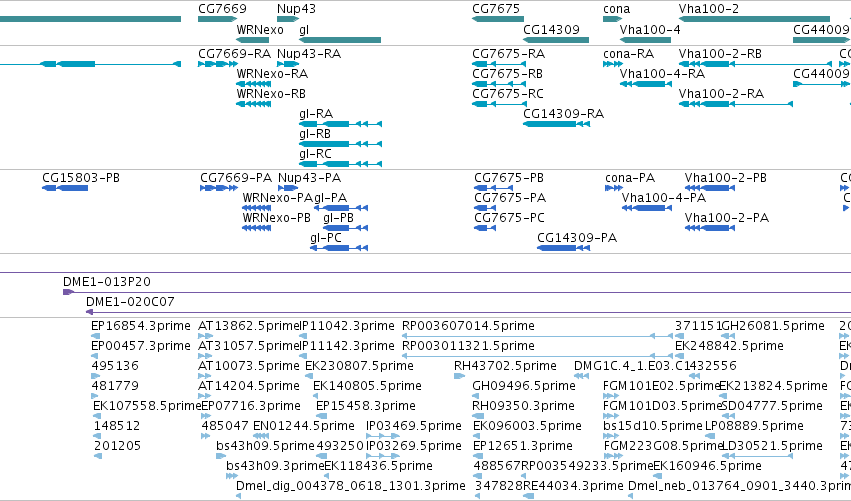
Task: Select the CG7675-PA protein label
Action: pyautogui.click(x=510, y=198)
